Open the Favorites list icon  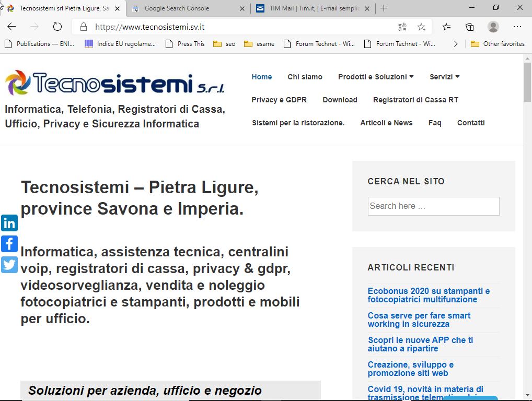pos(446,27)
